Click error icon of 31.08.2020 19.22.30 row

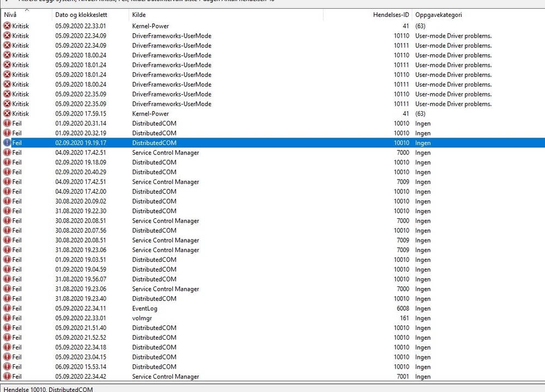point(7,210)
